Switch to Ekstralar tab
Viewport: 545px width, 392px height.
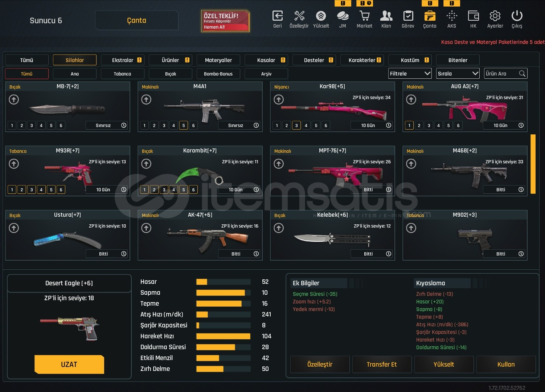coord(123,60)
